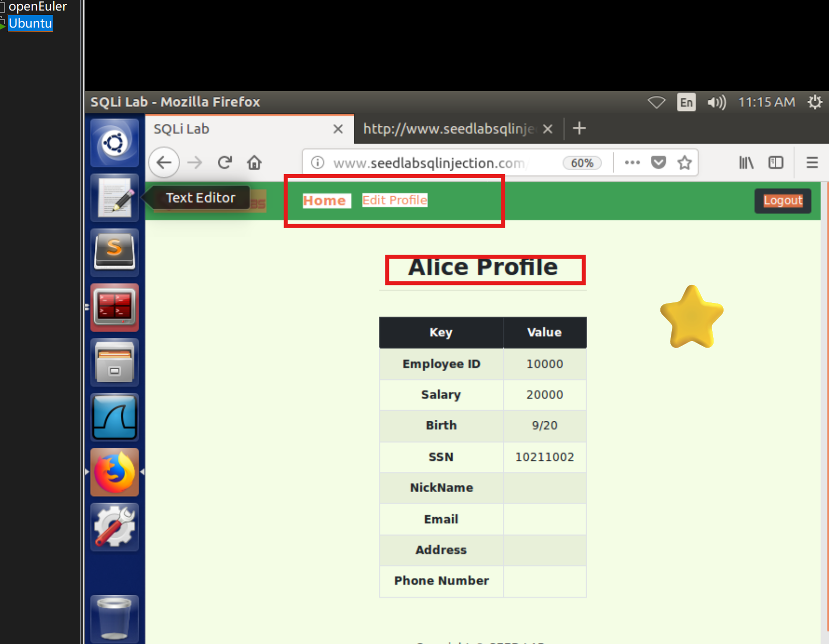Open the Trash from the dock

(x=114, y=618)
